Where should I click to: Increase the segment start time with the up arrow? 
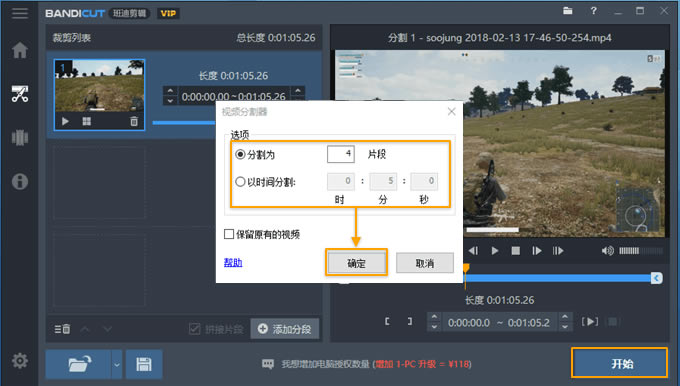[x=170, y=91]
